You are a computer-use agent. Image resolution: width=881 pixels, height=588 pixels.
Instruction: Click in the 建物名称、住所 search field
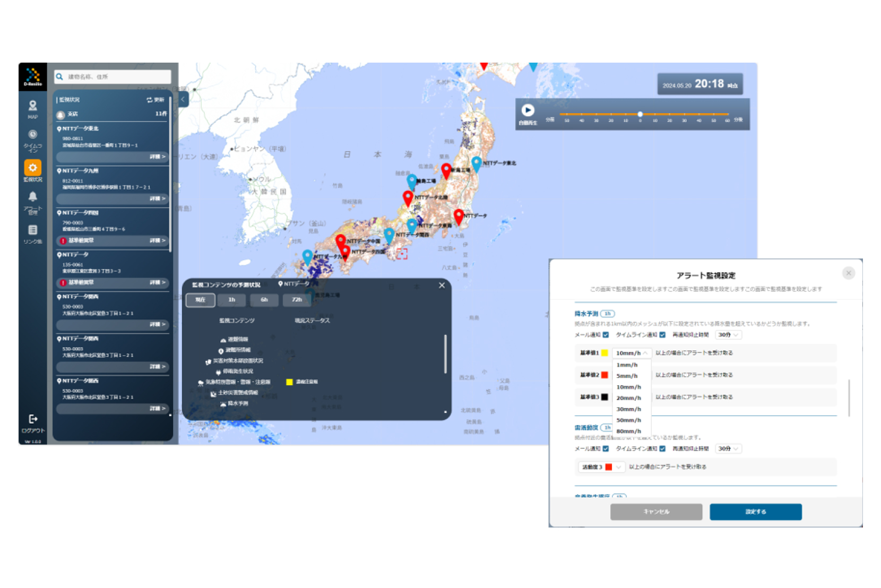[117, 77]
